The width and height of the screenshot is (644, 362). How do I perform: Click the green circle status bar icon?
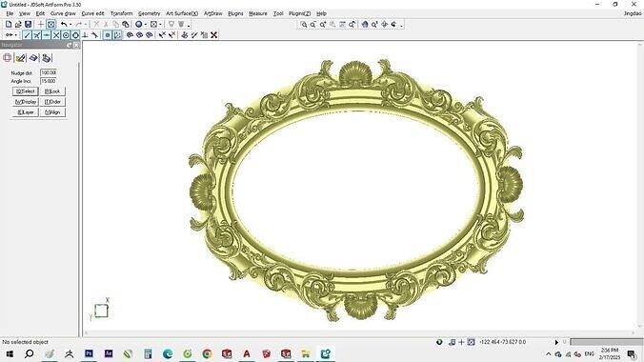(x=439, y=342)
